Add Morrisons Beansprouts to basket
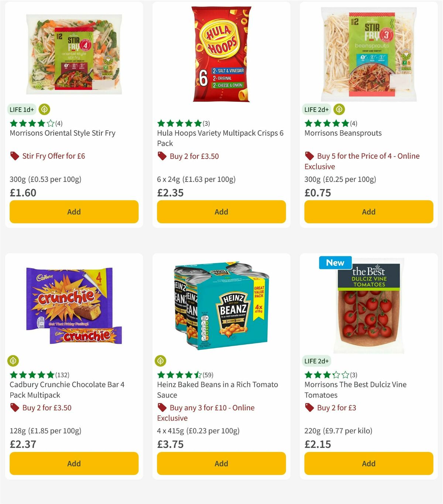Viewport: 443px width, 504px height. [x=368, y=211]
